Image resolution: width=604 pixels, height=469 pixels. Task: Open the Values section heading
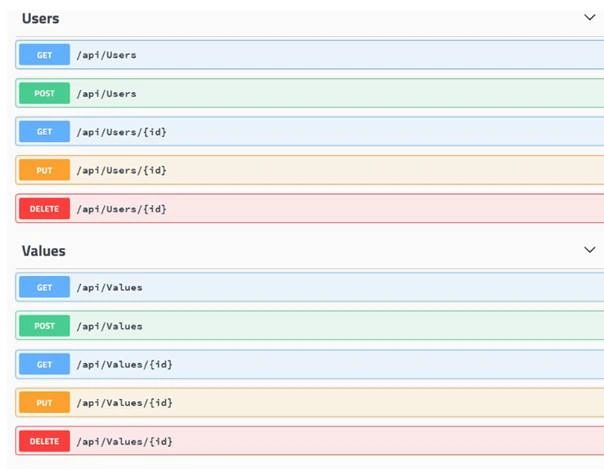pos(44,251)
